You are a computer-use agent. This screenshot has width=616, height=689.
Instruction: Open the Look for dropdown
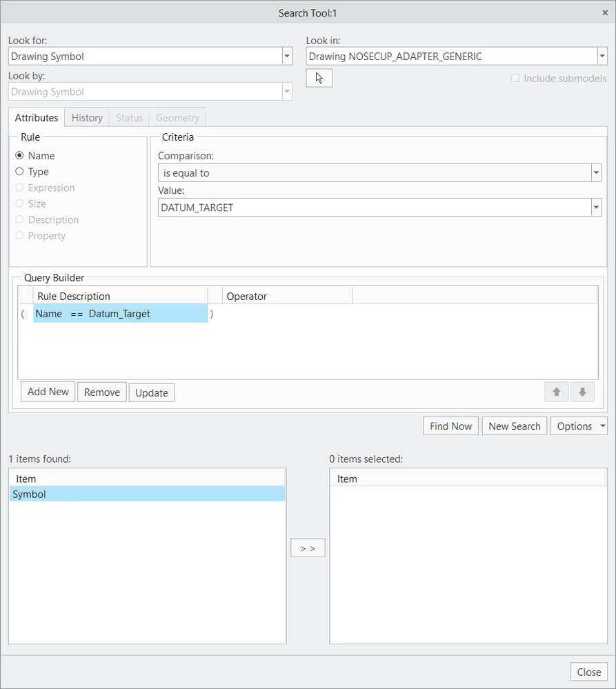coord(287,57)
